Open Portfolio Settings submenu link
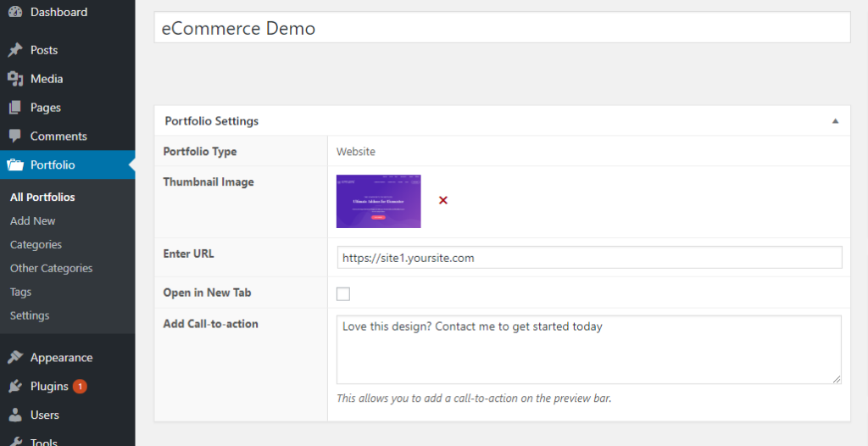Screen dimensions: 868x446 tap(30, 315)
